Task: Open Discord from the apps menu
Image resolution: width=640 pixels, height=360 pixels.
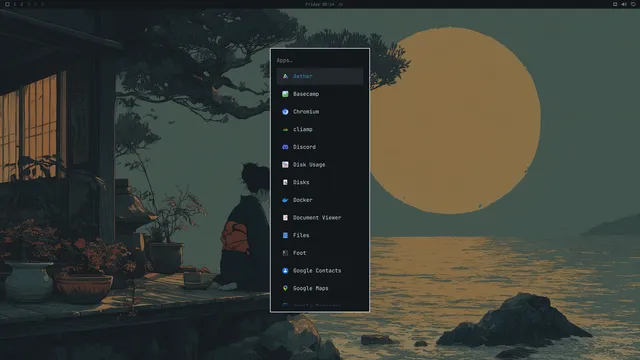Action: click(320, 147)
